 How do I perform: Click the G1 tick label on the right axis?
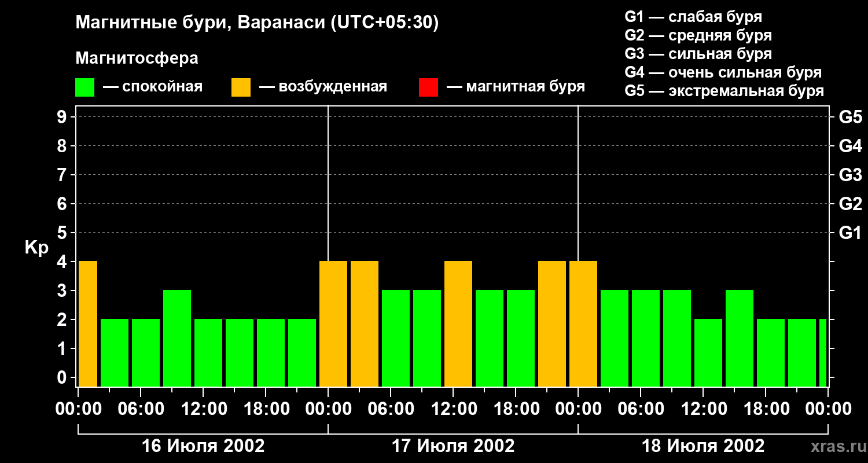click(x=850, y=233)
